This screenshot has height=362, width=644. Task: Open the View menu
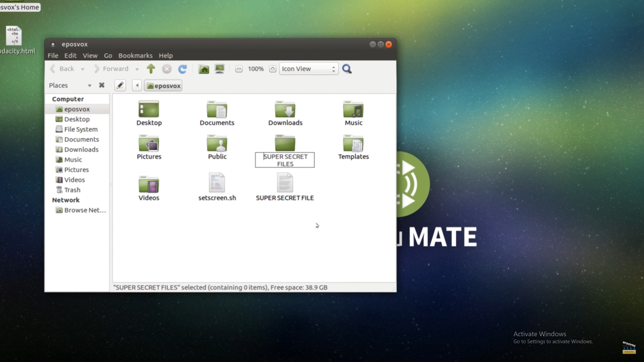click(x=90, y=56)
